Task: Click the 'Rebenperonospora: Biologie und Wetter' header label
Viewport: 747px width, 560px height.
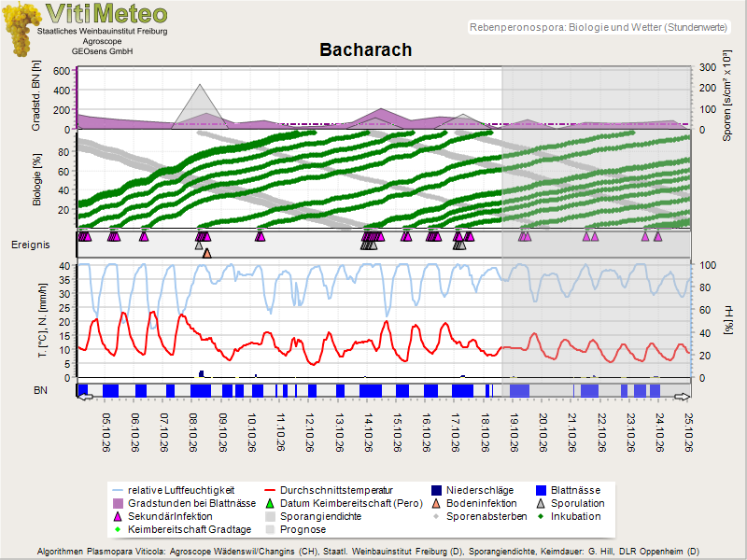Action: (599, 27)
